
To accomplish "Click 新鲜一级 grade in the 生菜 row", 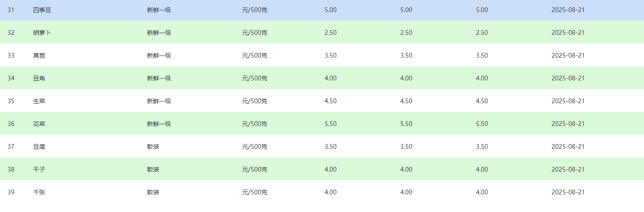I will [159, 101].
